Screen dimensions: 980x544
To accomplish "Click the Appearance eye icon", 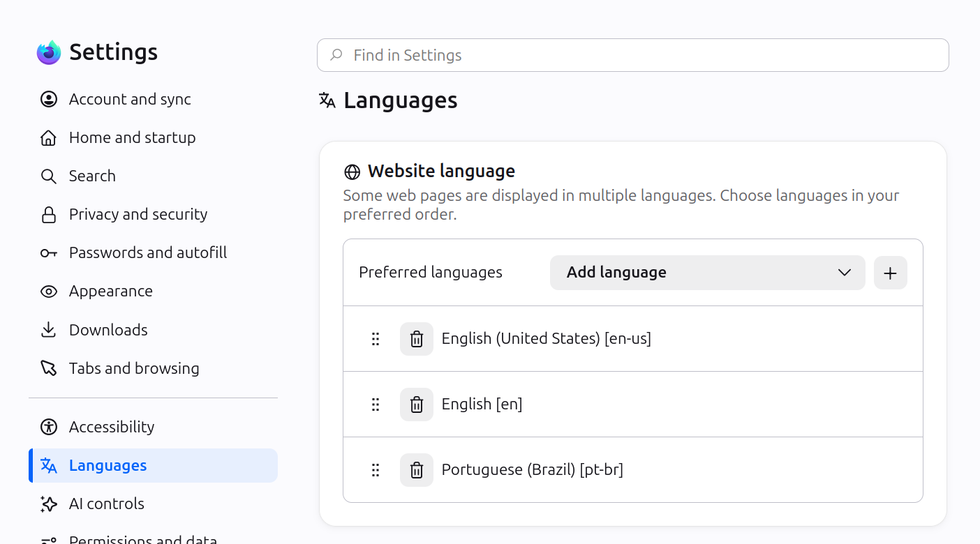I will [49, 291].
